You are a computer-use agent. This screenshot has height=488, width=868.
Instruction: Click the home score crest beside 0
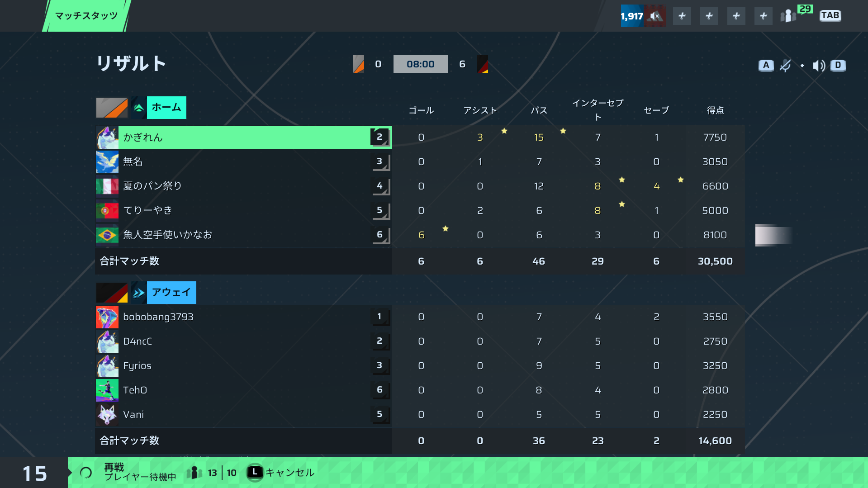coord(359,64)
